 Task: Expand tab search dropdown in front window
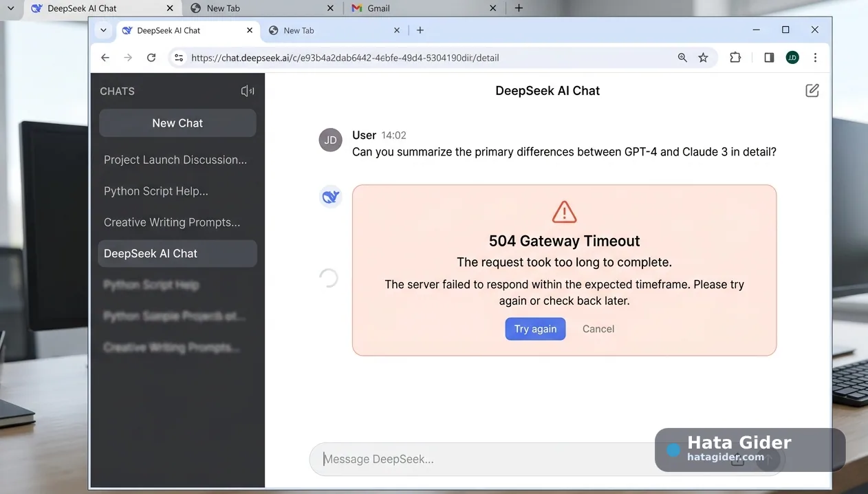tap(103, 30)
